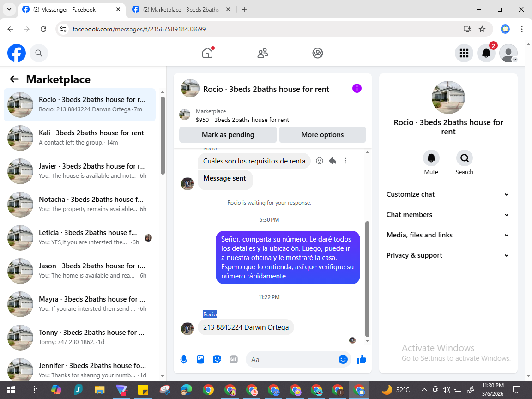Click the conversation list scrollbar
532x399 pixels.
tap(163, 136)
